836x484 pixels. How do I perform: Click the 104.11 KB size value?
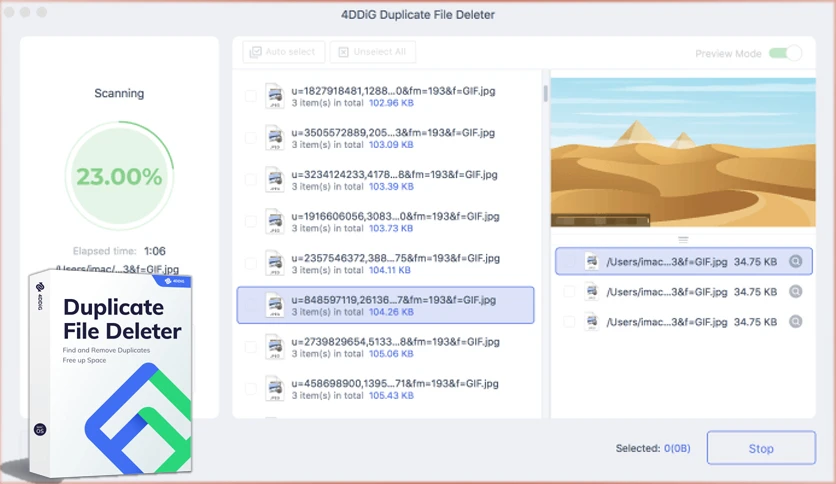click(x=390, y=270)
